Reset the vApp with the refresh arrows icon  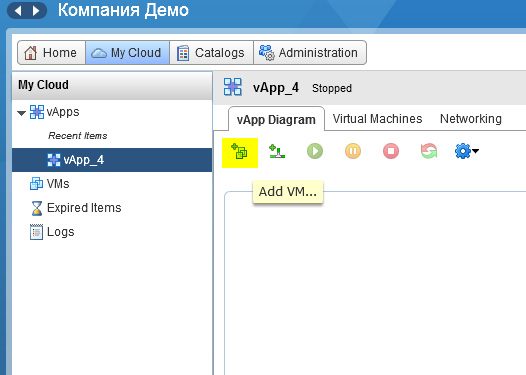(429, 151)
